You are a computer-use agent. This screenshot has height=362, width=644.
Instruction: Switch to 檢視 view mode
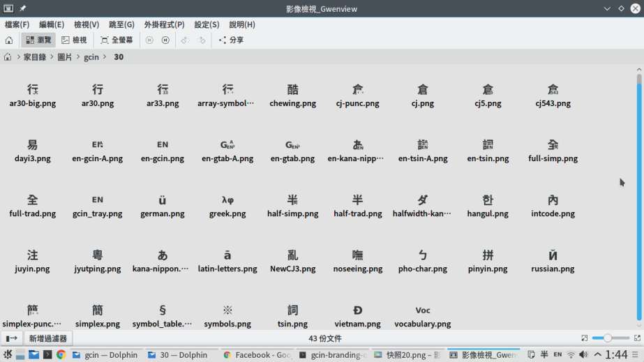coord(74,40)
